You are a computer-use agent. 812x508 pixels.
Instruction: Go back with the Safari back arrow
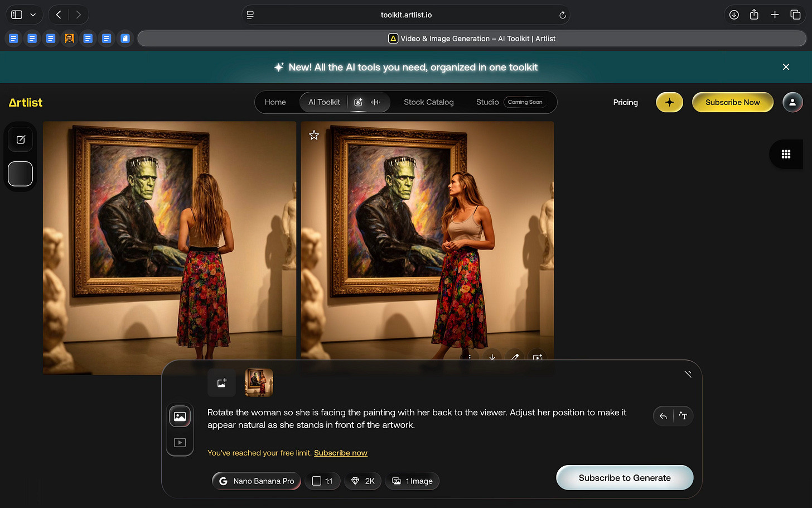point(59,15)
